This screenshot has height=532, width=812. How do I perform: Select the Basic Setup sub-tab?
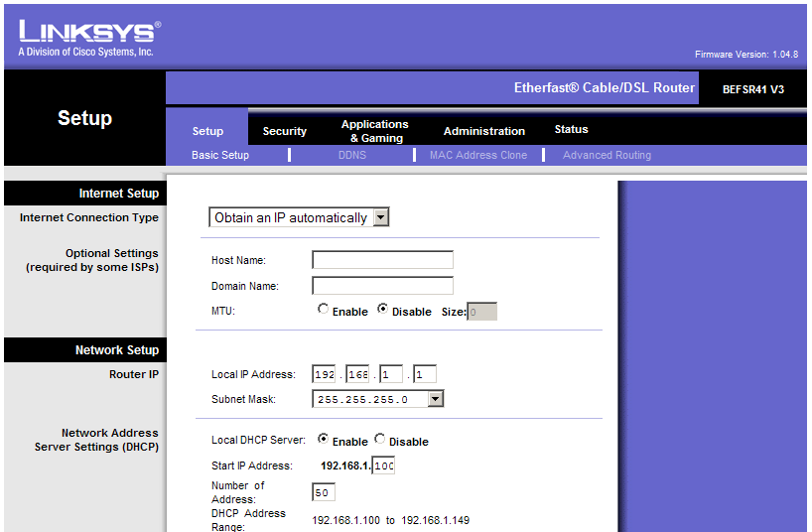coord(220,155)
